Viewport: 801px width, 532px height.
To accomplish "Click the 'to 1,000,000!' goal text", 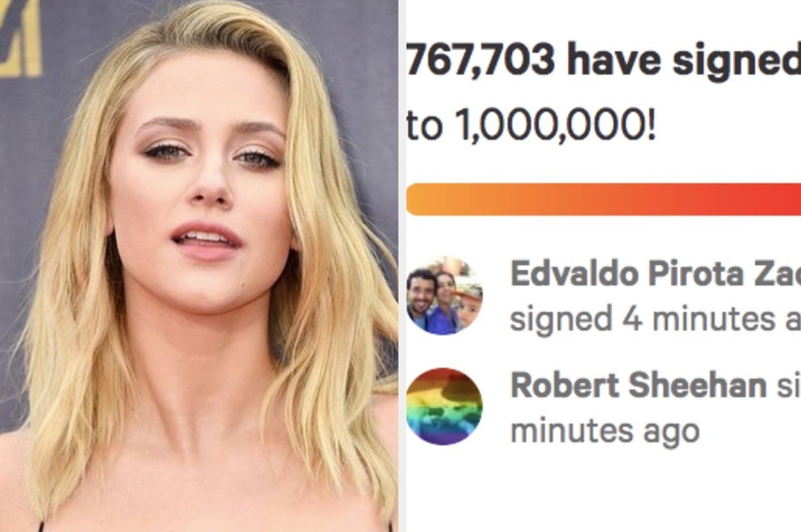I will tap(531, 126).
